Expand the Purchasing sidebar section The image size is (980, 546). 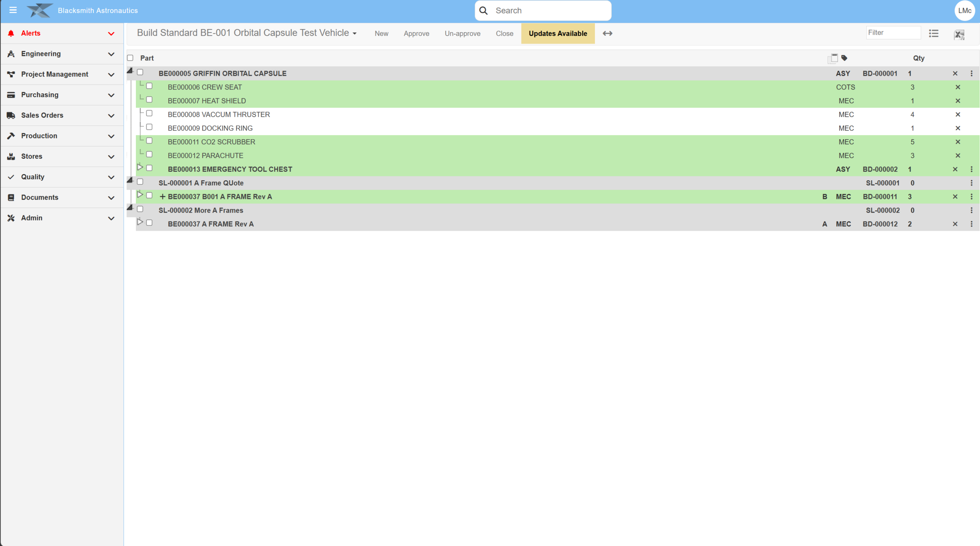point(62,95)
